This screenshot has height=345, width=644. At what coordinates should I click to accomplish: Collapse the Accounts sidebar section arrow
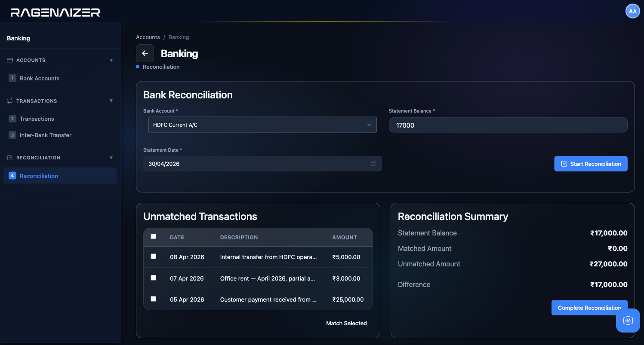click(111, 60)
